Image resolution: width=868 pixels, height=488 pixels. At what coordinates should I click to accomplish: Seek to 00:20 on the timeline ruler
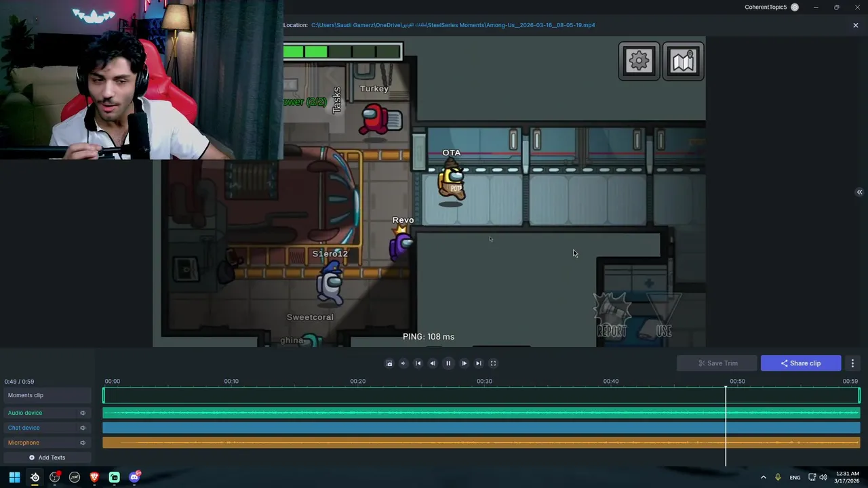[x=358, y=382]
